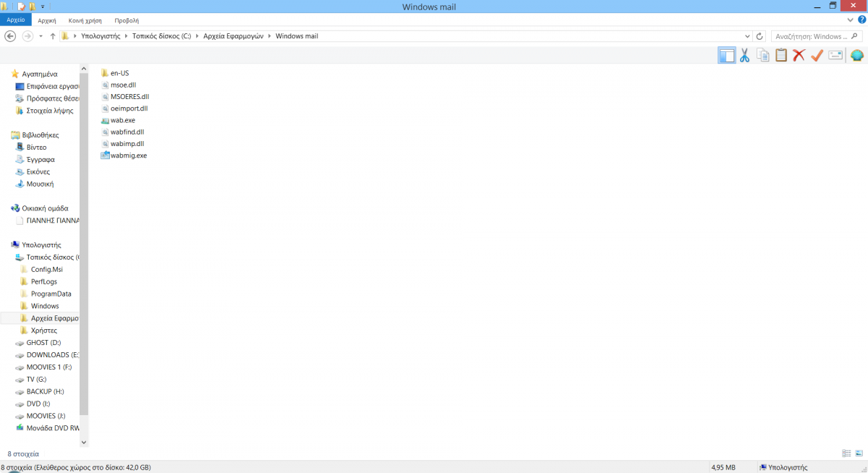
Task: Click the Refresh button beside address bar
Action: [x=759, y=36]
